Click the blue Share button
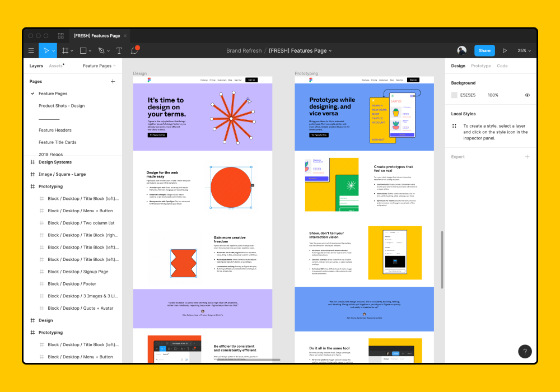560x392 pixels. [484, 50]
